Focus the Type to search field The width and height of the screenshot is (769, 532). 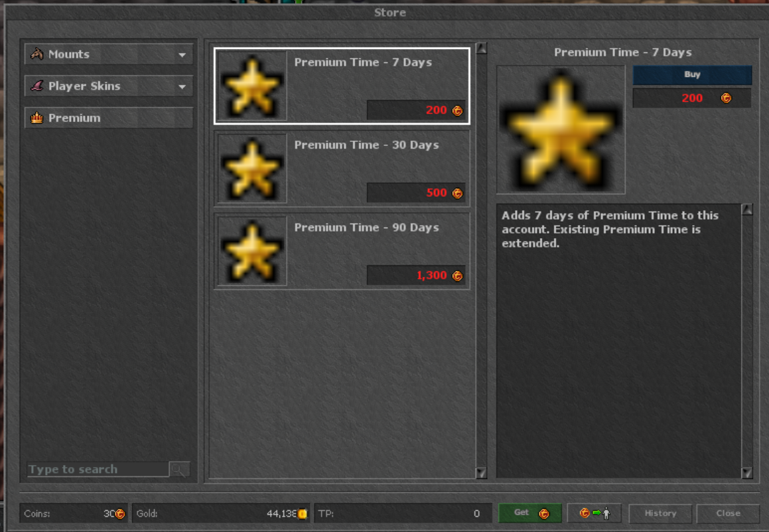click(98, 469)
